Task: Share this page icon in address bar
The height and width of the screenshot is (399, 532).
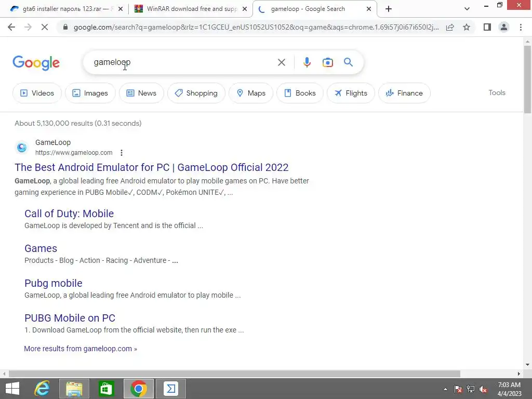Action: pos(450,27)
